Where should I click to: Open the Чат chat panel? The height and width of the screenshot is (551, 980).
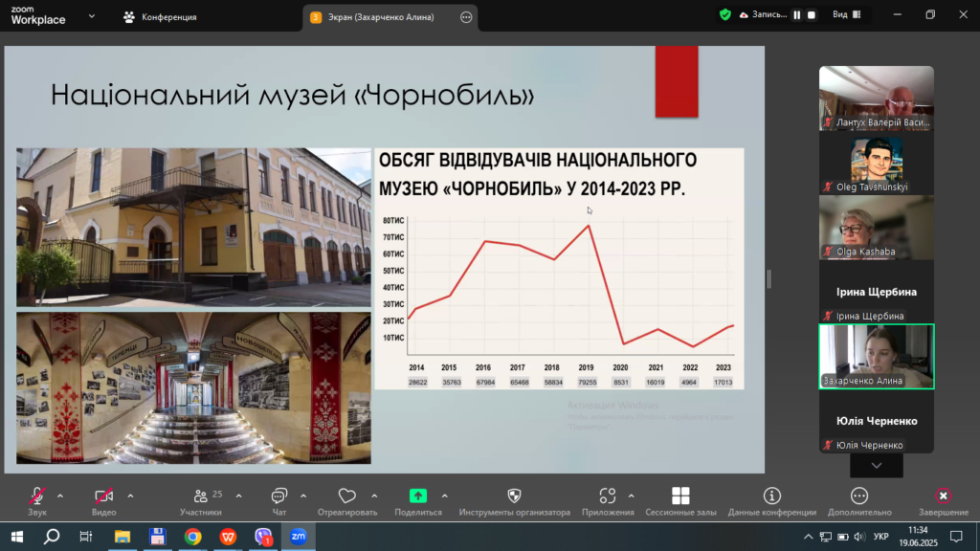click(278, 501)
